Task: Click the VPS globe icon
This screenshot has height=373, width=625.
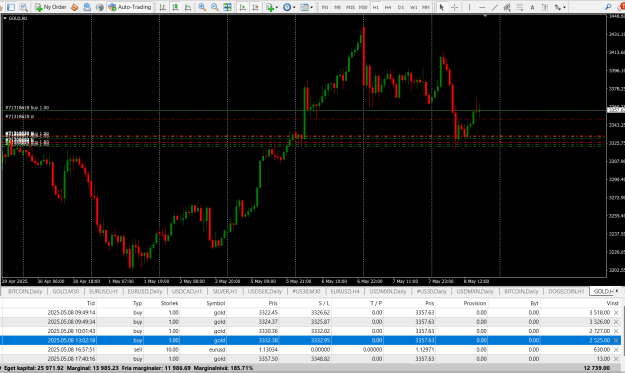Action: (99, 7)
